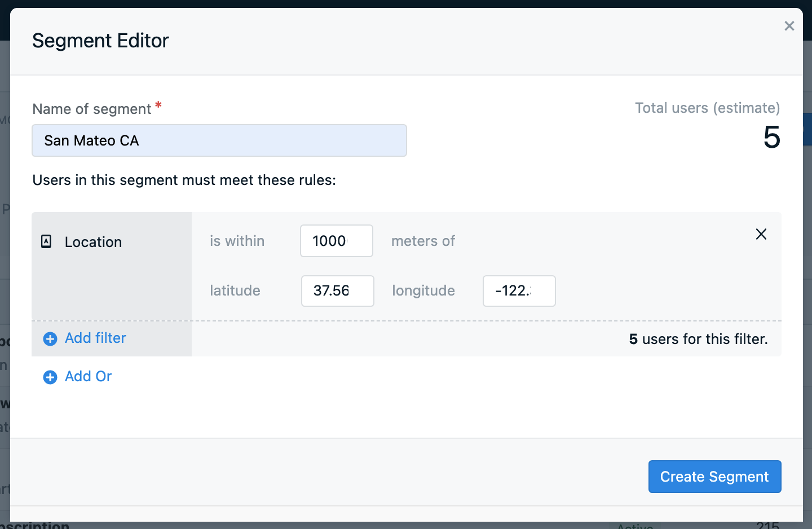
Task: Close the Segment Editor dialog
Action: pos(789,26)
